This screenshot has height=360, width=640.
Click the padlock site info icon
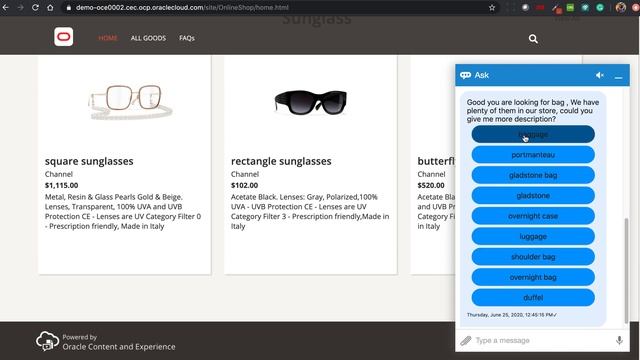click(69, 8)
